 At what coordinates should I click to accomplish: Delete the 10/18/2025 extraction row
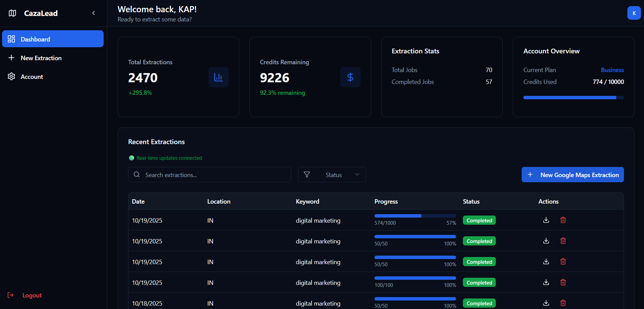coord(563,303)
